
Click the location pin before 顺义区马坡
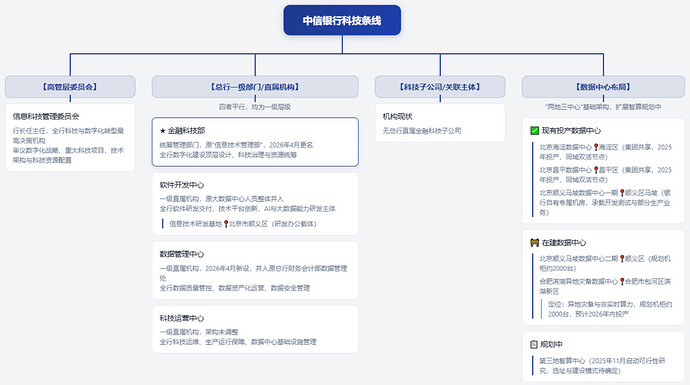622,193
